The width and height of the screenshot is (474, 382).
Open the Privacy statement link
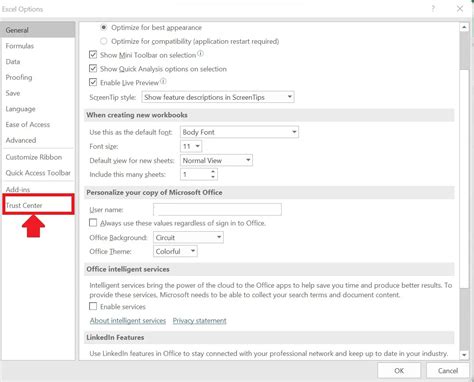pos(199,321)
